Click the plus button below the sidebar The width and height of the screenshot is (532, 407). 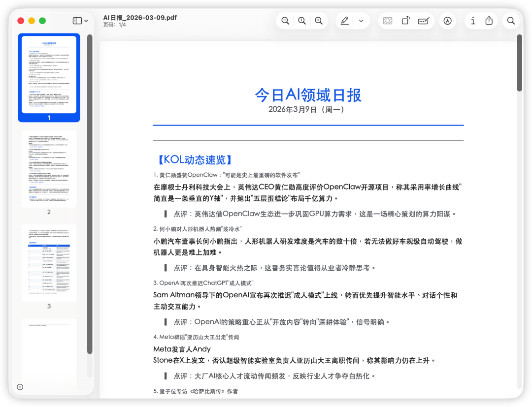pos(20,387)
